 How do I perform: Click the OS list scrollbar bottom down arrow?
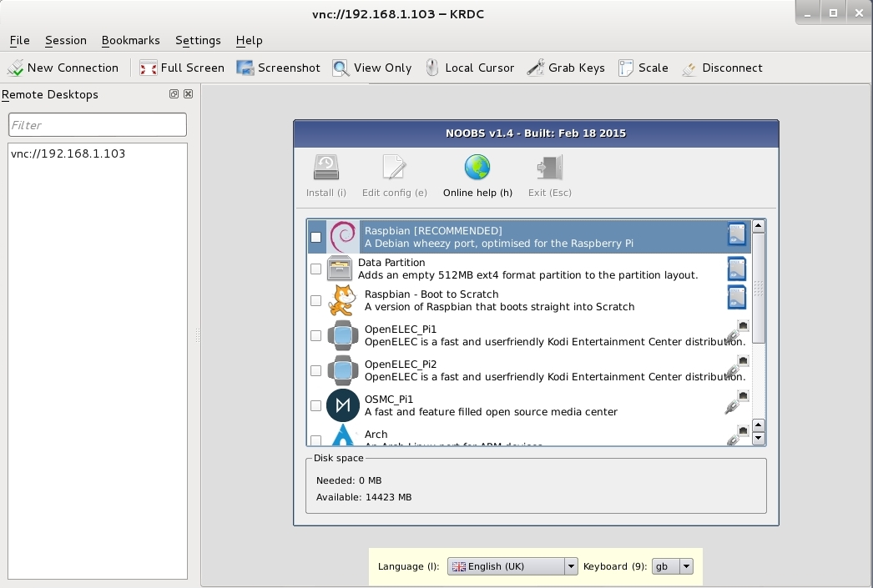pyautogui.click(x=758, y=438)
